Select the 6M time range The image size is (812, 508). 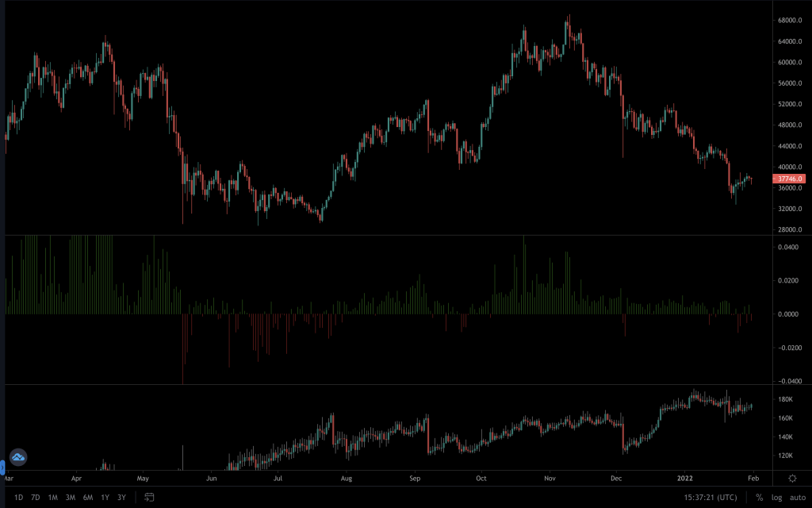click(88, 497)
